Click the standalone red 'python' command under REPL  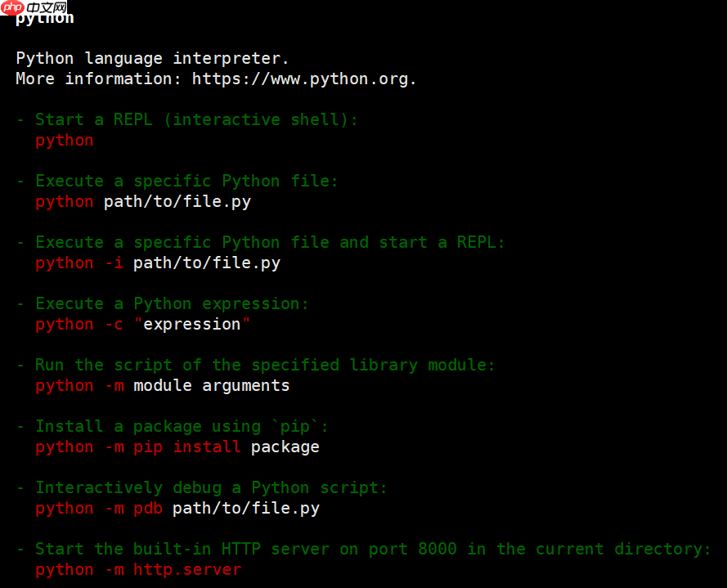point(65,141)
